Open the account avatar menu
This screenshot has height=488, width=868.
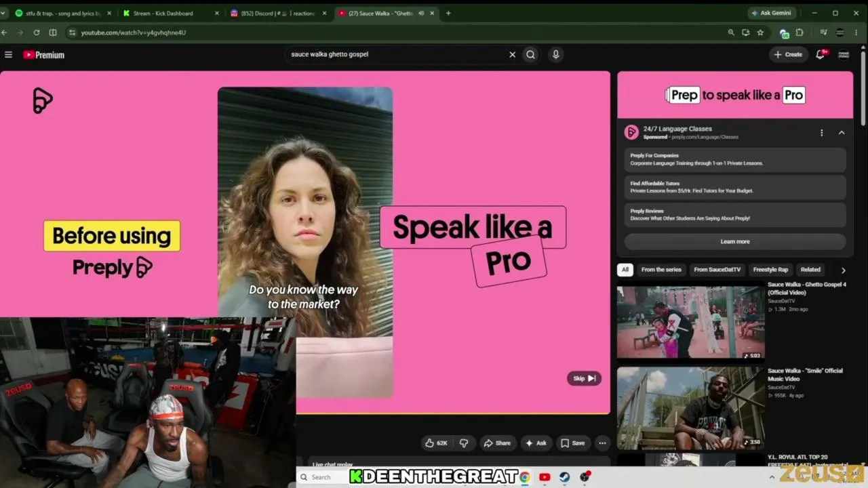(x=844, y=54)
